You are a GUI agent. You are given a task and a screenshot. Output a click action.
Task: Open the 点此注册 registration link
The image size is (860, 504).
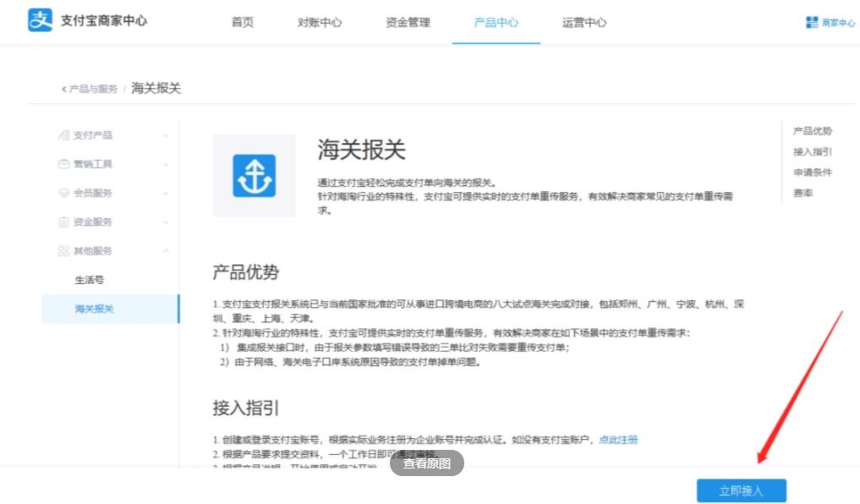[616, 439]
